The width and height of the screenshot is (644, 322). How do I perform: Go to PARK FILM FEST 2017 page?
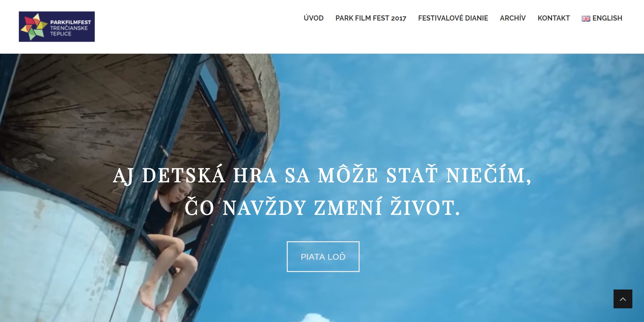pyautogui.click(x=371, y=18)
